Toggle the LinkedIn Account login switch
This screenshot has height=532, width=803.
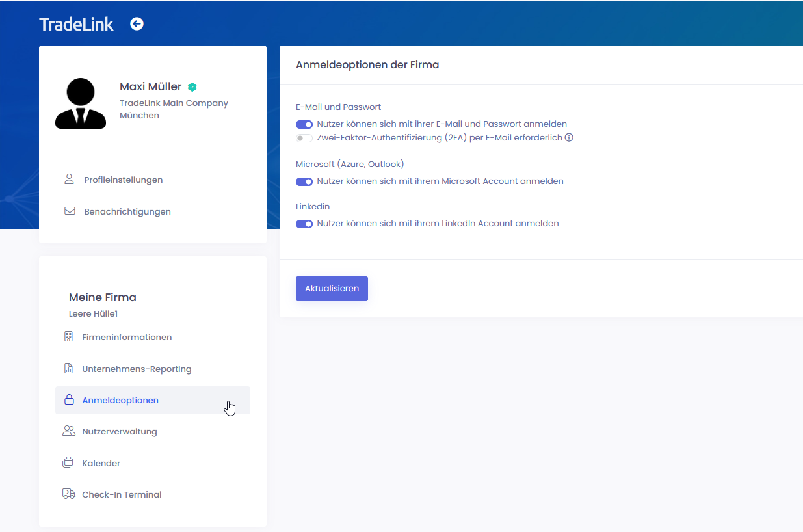click(x=304, y=224)
